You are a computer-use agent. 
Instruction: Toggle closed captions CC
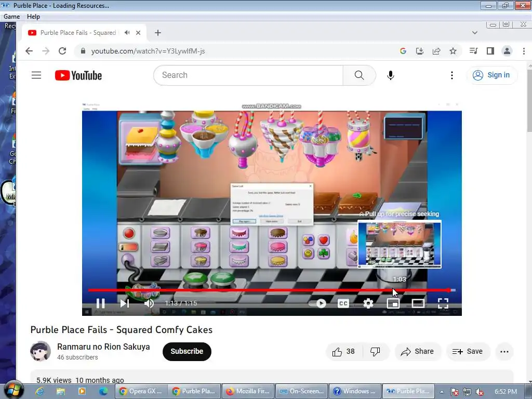pos(343,303)
